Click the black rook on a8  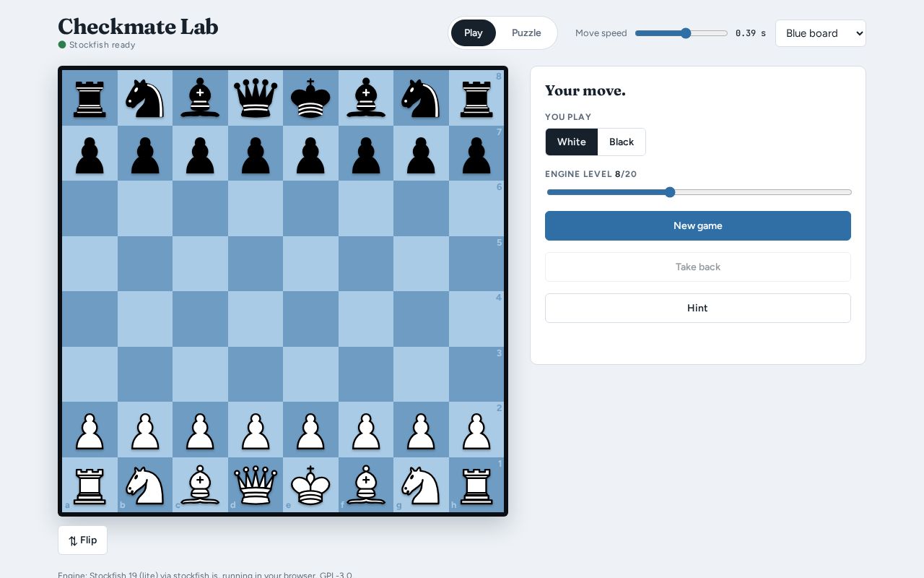coord(90,98)
